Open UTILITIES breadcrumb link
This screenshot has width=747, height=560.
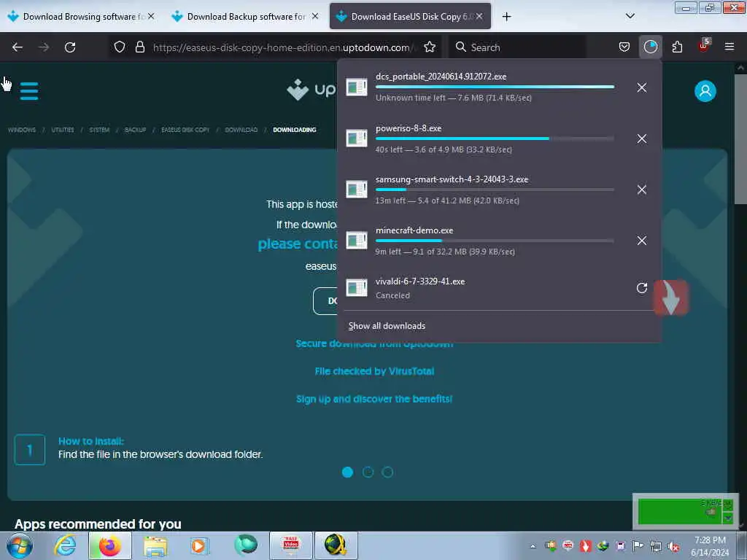click(x=63, y=130)
